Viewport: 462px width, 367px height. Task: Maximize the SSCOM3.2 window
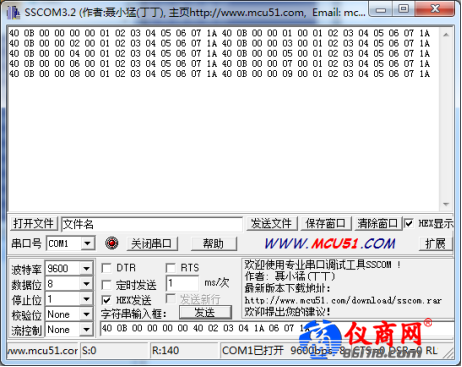tap(404, 9)
